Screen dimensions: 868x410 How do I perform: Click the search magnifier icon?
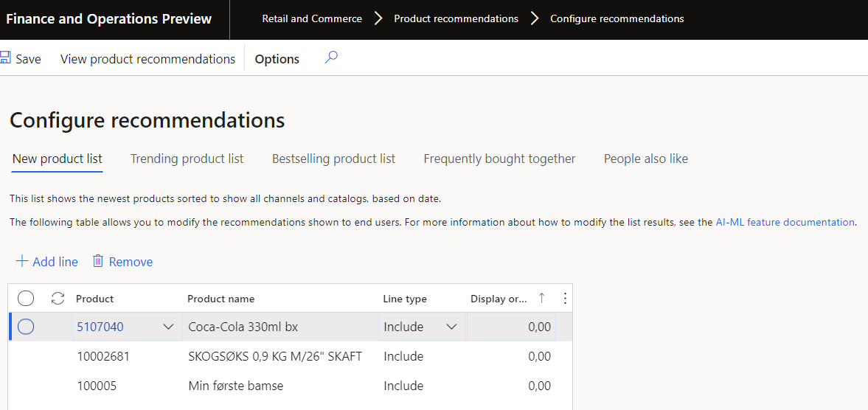pyautogui.click(x=331, y=58)
